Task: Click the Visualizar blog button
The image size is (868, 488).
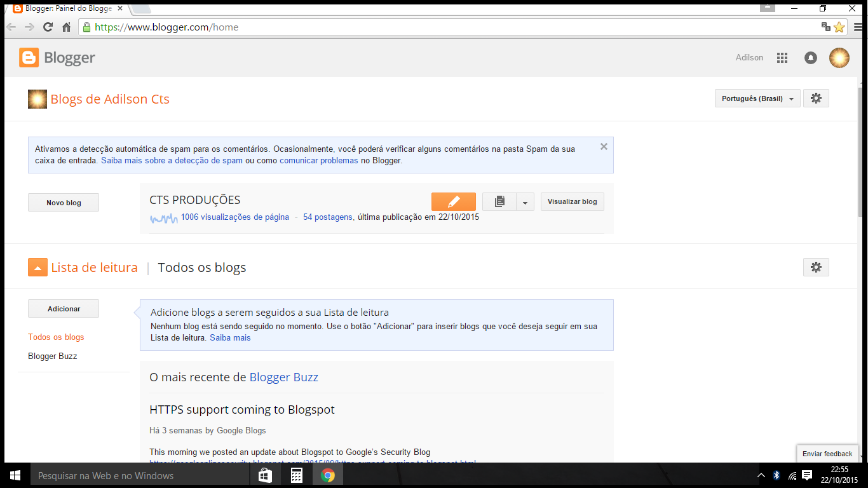Action: [x=572, y=201]
